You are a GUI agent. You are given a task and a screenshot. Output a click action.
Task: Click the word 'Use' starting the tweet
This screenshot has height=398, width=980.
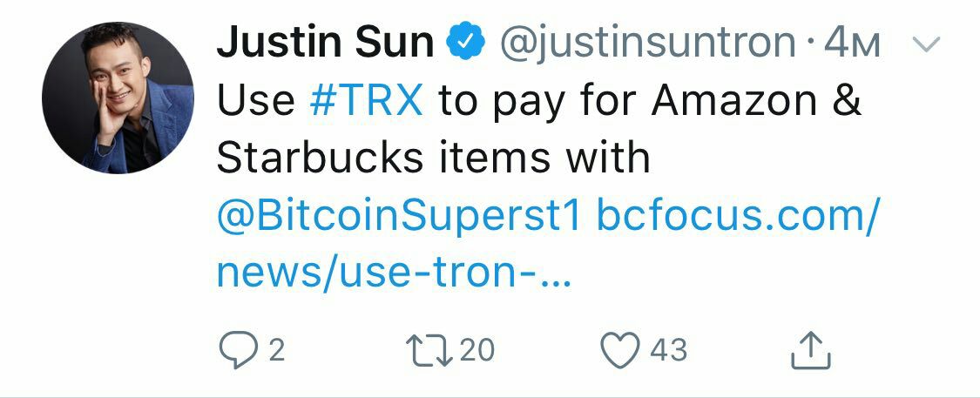tap(256, 100)
